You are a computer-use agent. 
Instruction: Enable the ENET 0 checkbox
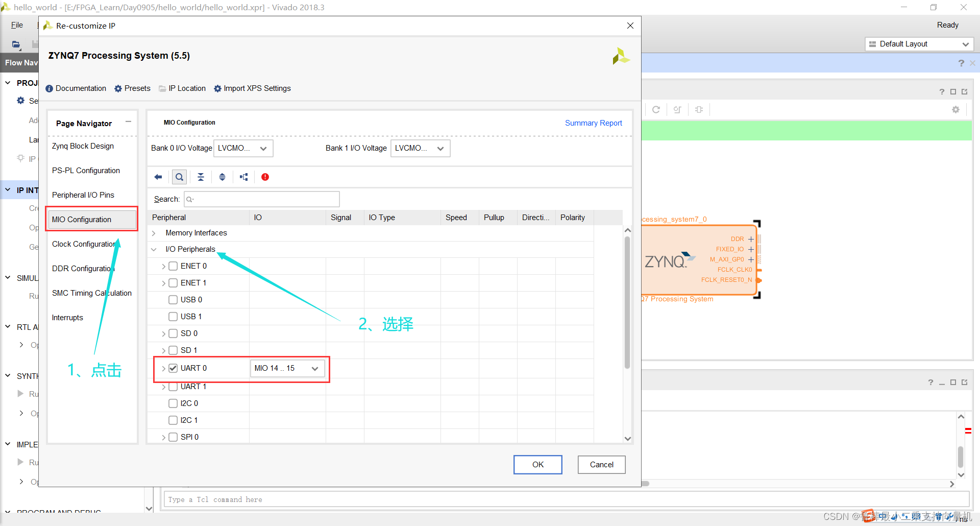pos(173,266)
